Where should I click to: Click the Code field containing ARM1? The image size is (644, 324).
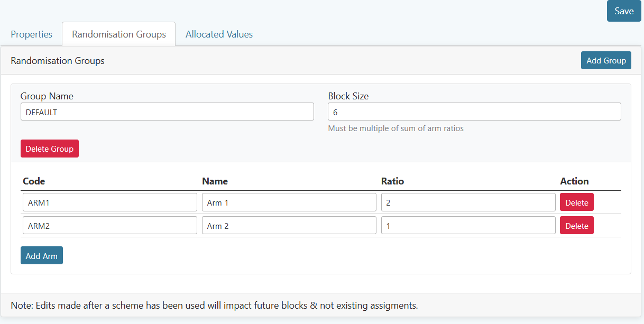pos(109,202)
